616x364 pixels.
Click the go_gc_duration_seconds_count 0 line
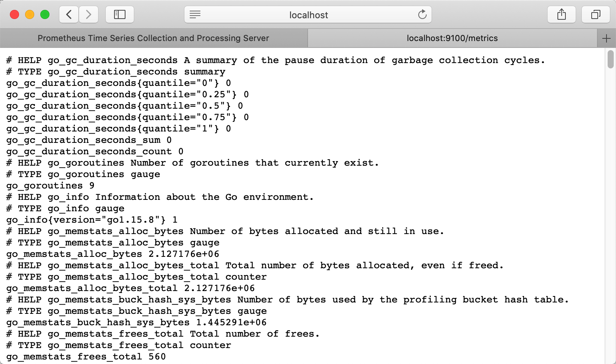(x=95, y=152)
